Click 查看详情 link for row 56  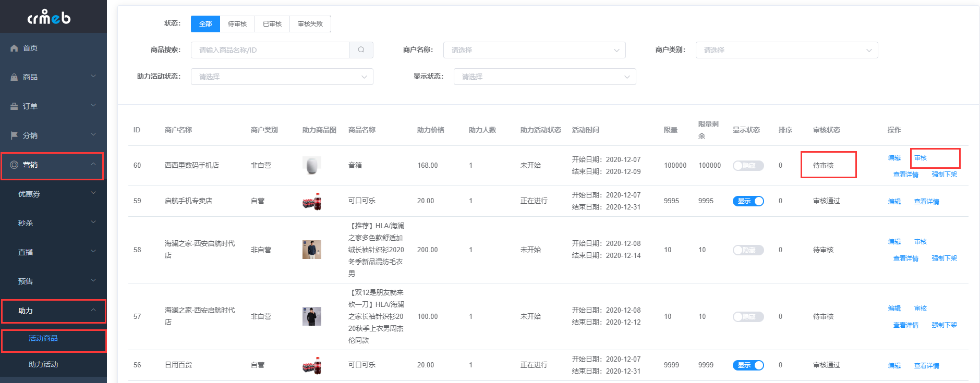927,366
